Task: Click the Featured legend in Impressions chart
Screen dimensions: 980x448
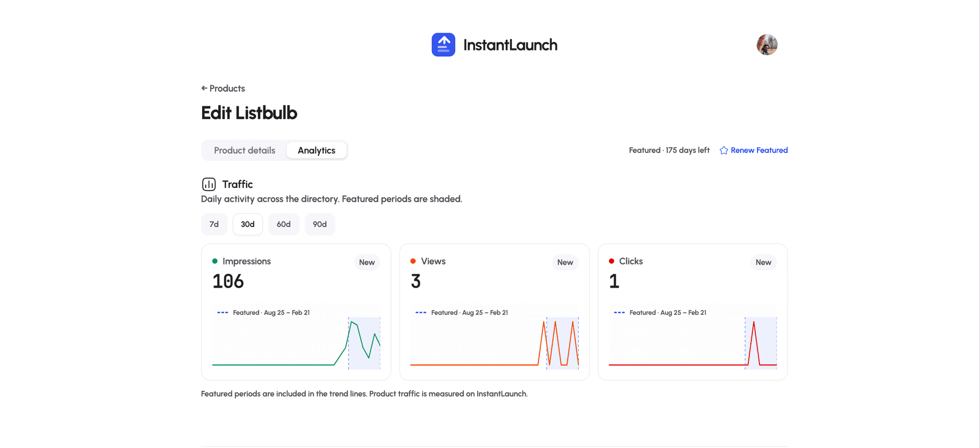Action: 263,313
